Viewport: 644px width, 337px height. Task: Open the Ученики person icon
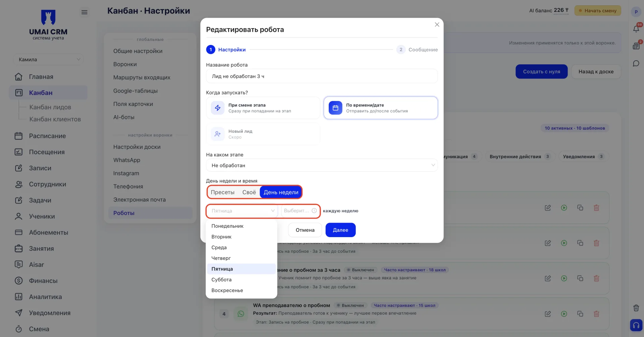click(x=19, y=216)
